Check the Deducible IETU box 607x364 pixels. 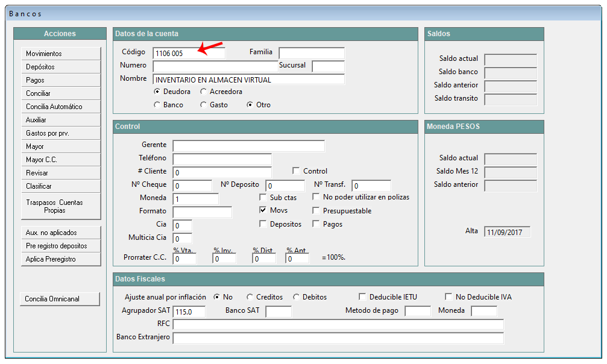(362, 297)
